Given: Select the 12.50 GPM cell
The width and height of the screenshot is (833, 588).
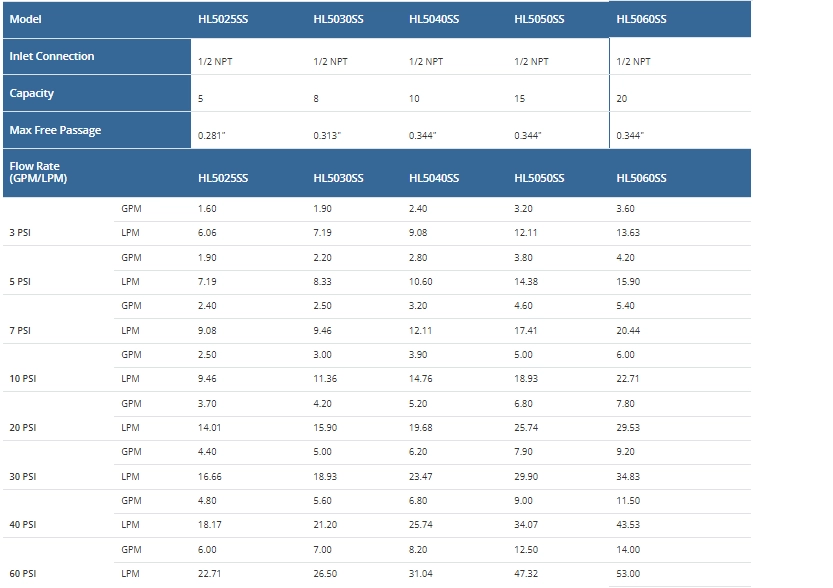Looking at the screenshot, I should pyautogui.click(x=526, y=550).
